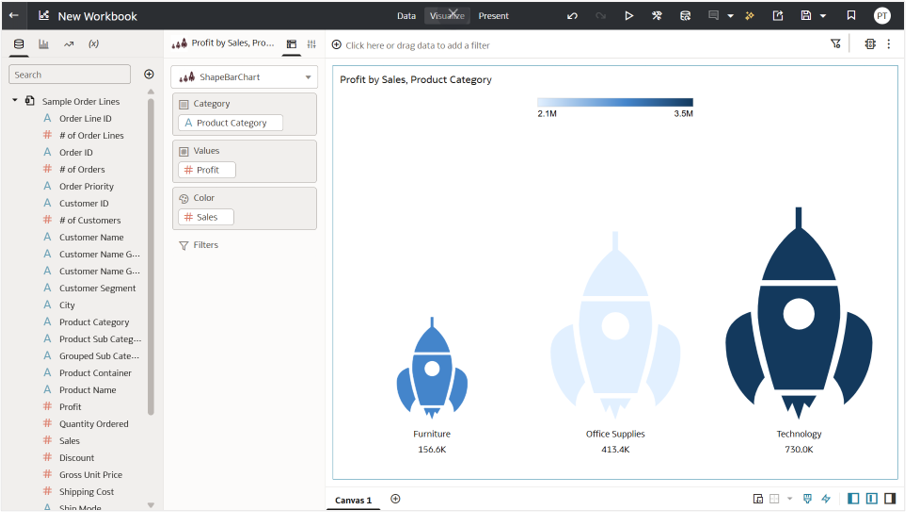
Task: Open the Visualizations pane tab icon
Action: (44, 44)
